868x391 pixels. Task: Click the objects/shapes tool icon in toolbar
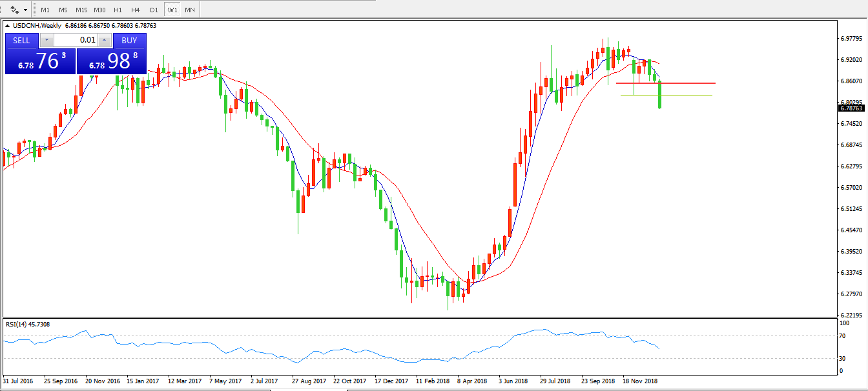tap(14, 10)
